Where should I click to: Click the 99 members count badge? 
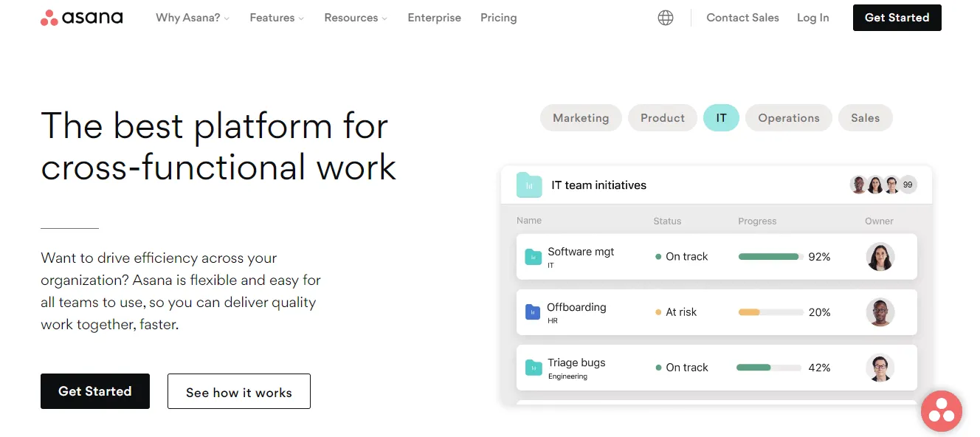(x=908, y=185)
